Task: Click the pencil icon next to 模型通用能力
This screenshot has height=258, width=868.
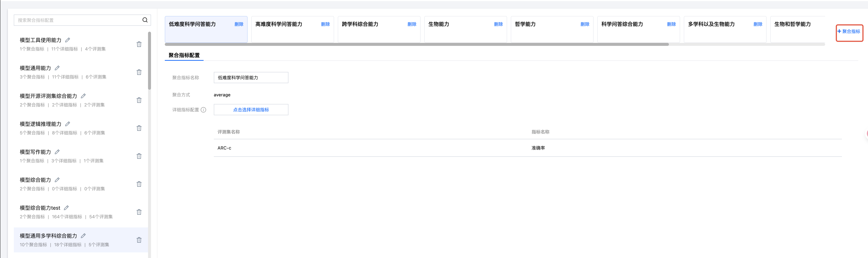Action: [x=57, y=68]
